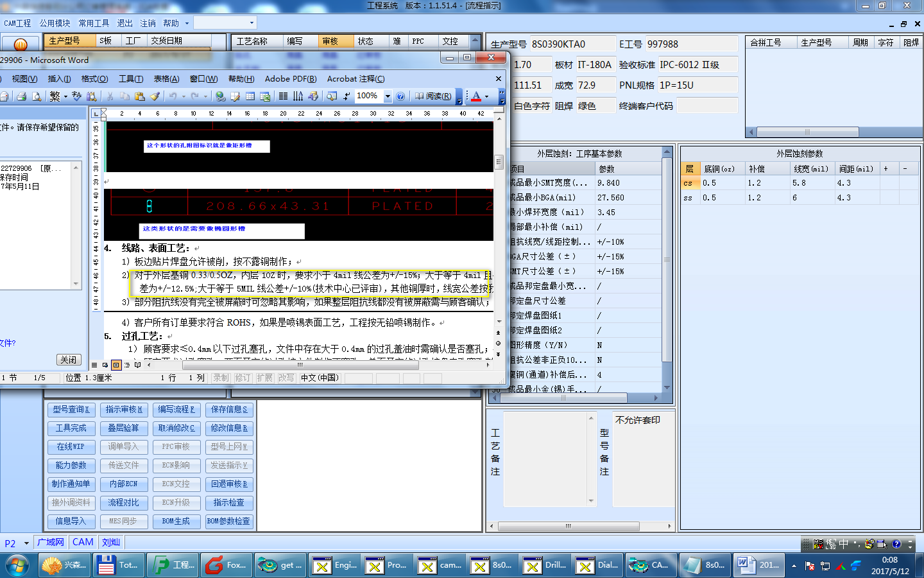Click the 关闭 button in Word task pane
This screenshot has width=924, height=578.
point(68,360)
